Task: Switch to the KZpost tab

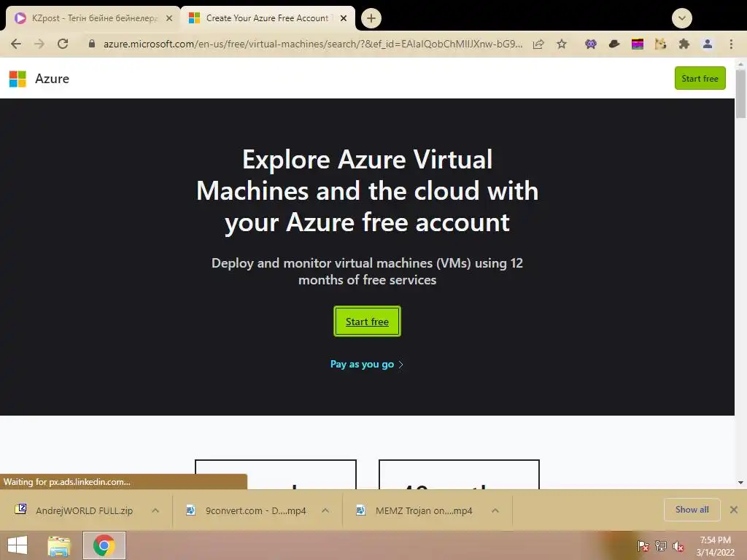Action: [93, 18]
